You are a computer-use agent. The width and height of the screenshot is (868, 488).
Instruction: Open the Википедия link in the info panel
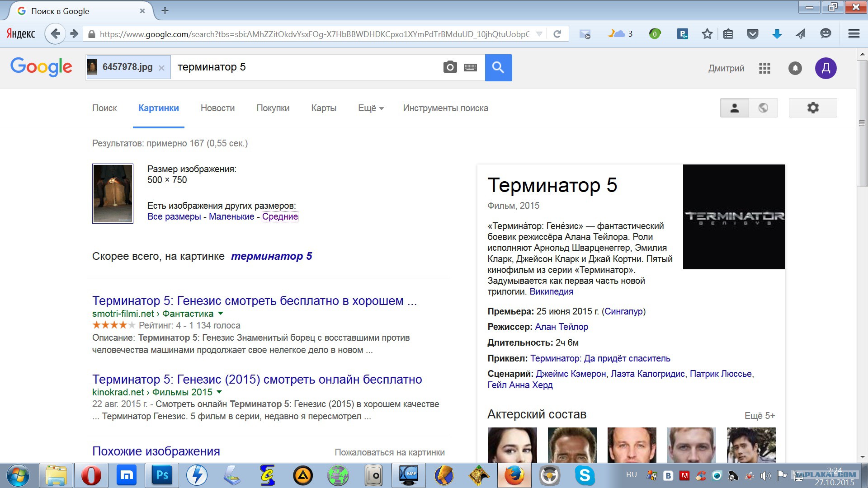pos(552,291)
